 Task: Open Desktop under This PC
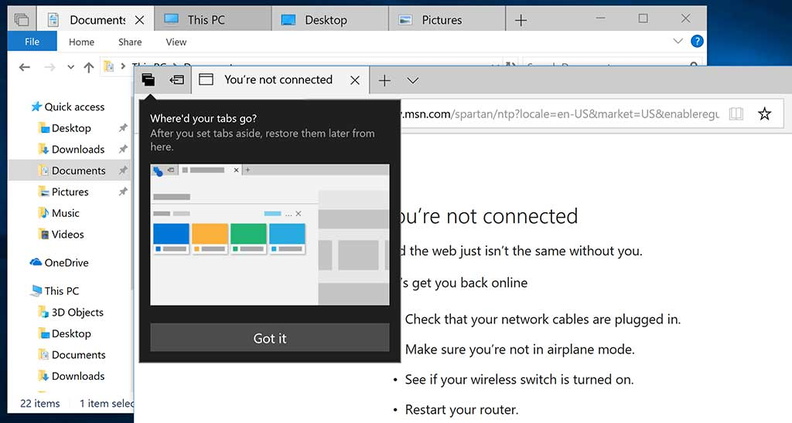[65, 334]
